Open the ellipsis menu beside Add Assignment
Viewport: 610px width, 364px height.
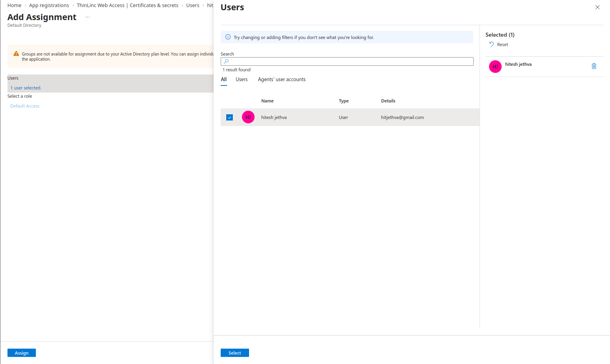[87, 17]
